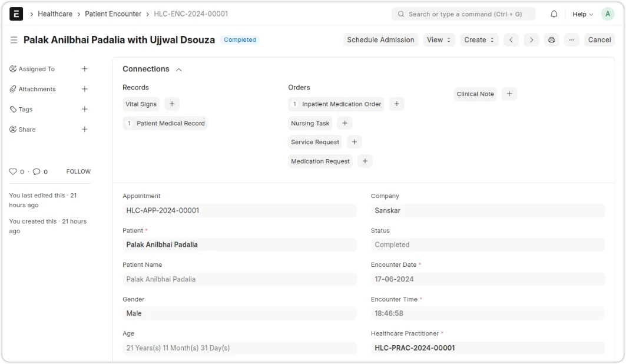The height and width of the screenshot is (364, 626).
Task: Click the global search command bar
Action: click(x=465, y=14)
